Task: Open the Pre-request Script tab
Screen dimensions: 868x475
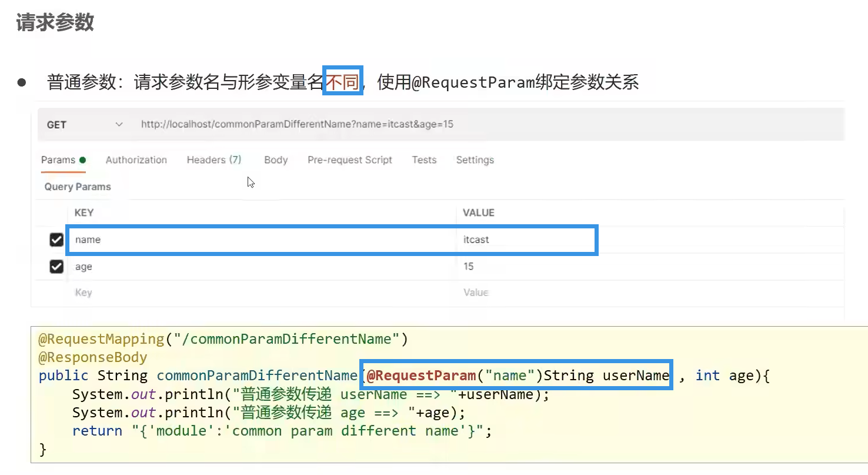Action: click(349, 160)
